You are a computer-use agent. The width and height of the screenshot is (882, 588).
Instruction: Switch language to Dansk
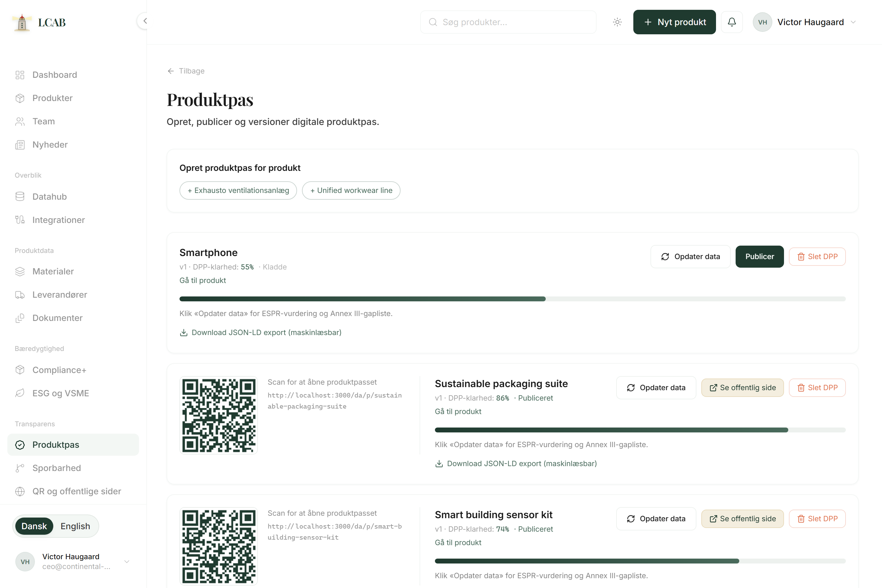(x=34, y=526)
